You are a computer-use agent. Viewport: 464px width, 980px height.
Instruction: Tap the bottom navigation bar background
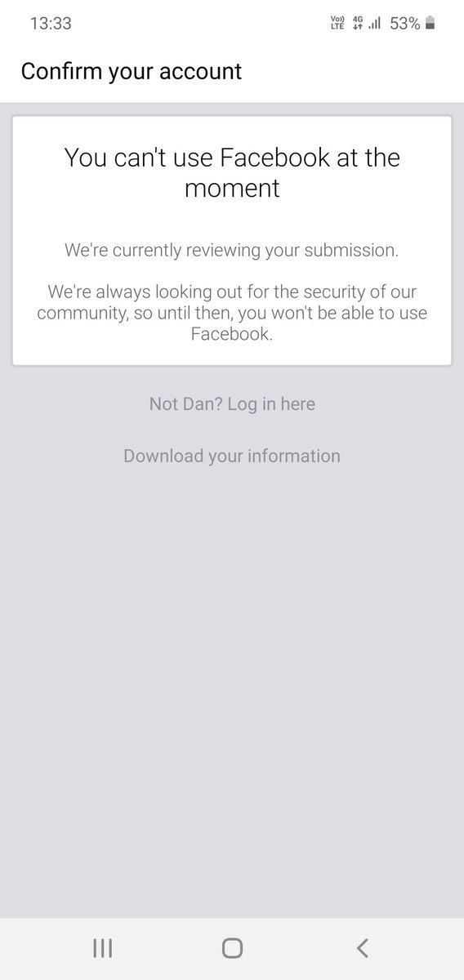(232, 947)
